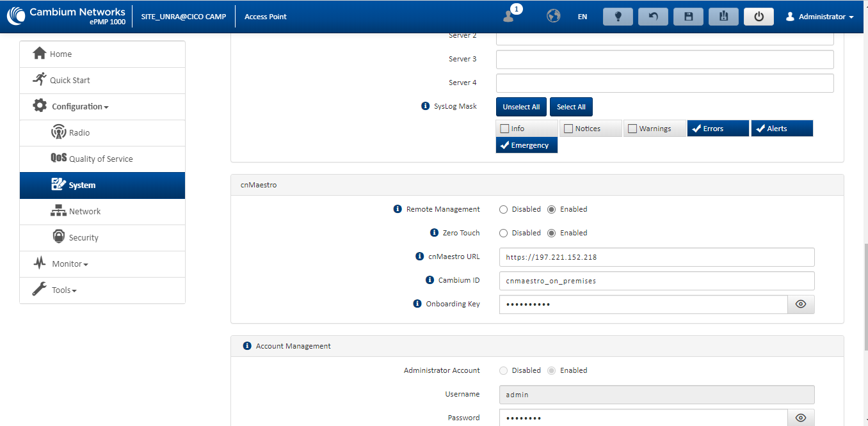Click the cnMaestro URL input field
The height and width of the screenshot is (426, 868).
point(656,257)
